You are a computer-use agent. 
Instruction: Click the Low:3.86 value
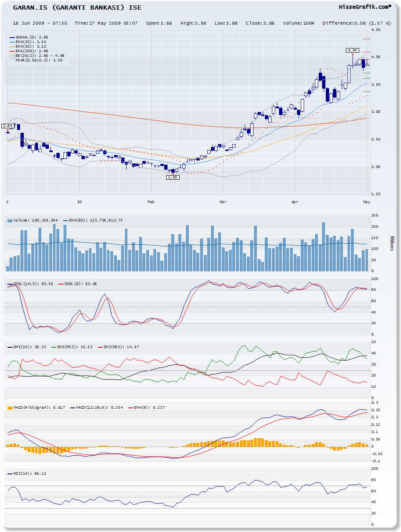point(226,23)
